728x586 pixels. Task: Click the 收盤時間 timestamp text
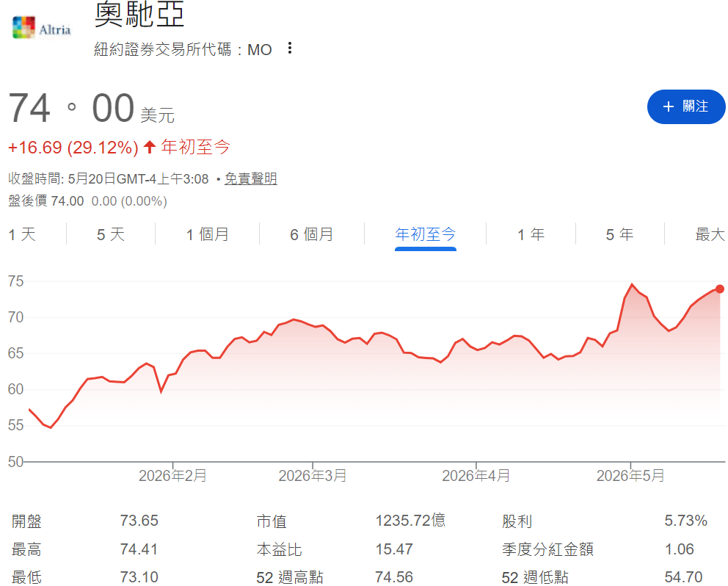109,178
